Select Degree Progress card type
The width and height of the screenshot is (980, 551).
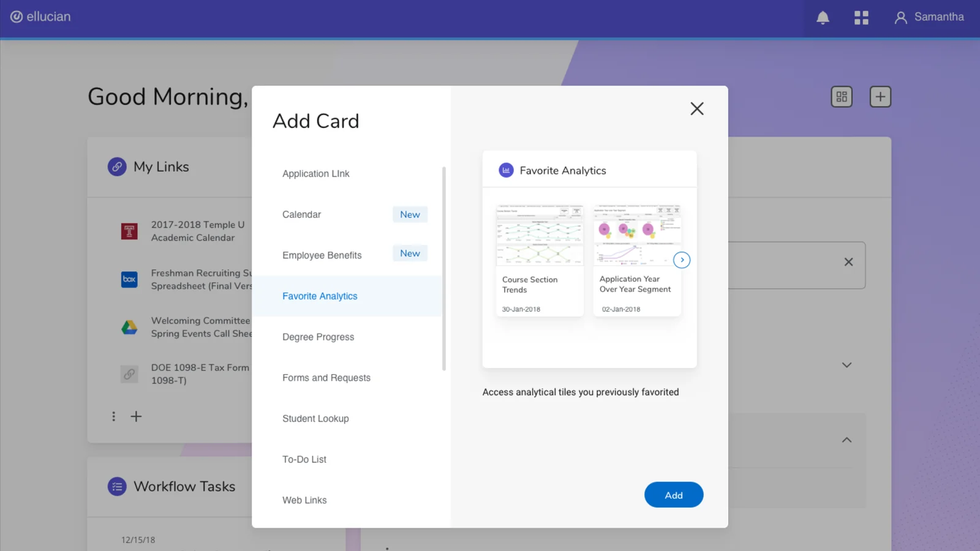click(x=347, y=337)
